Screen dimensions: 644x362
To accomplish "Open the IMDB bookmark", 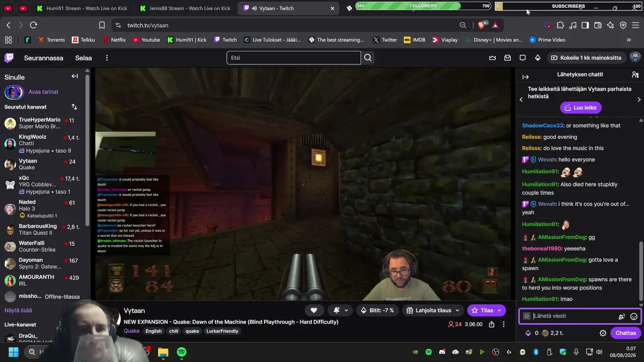I will click(x=414, y=40).
